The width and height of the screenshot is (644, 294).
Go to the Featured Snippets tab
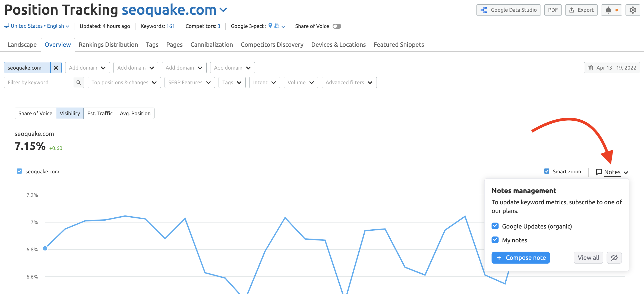tap(399, 45)
